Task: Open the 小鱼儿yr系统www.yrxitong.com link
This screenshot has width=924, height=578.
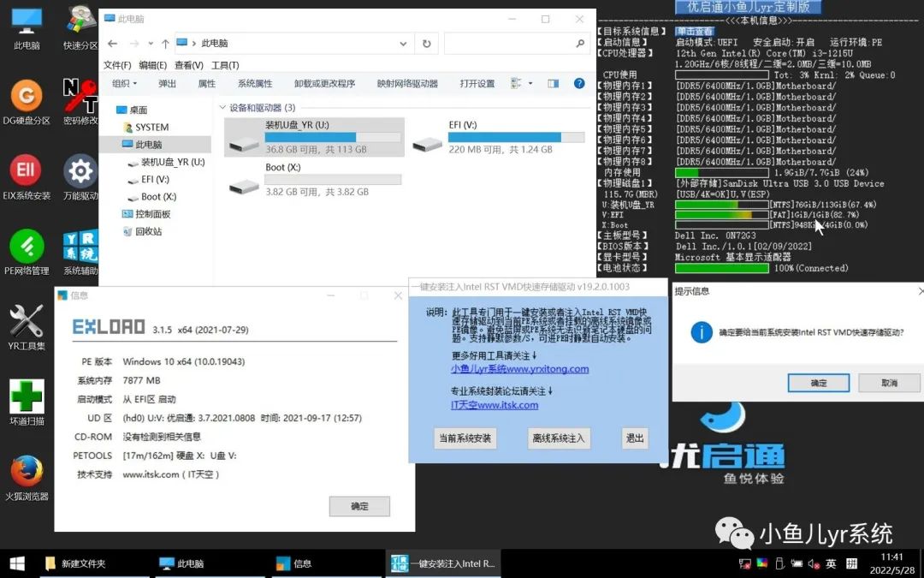Action: click(x=520, y=369)
